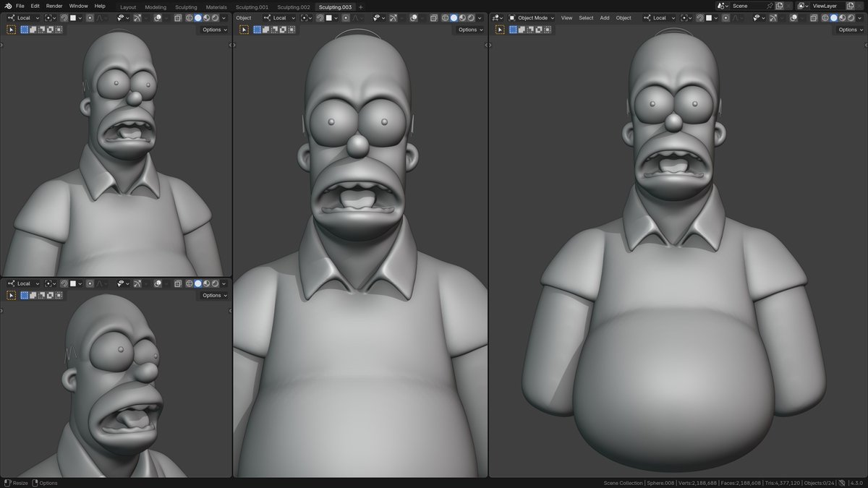868x488 pixels.
Task: Toggle snapping magnet in top-left viewport
Action: click(64, 17)
